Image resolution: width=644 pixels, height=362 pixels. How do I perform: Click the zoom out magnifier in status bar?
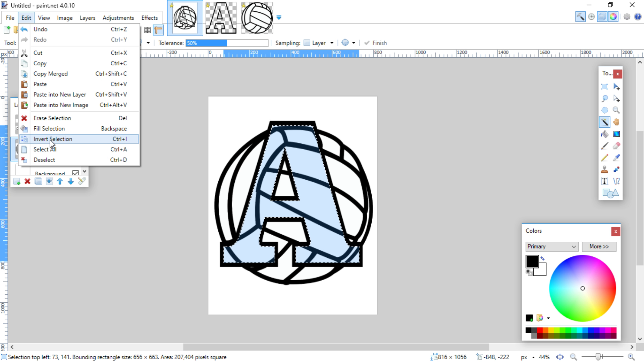point(574,357)
